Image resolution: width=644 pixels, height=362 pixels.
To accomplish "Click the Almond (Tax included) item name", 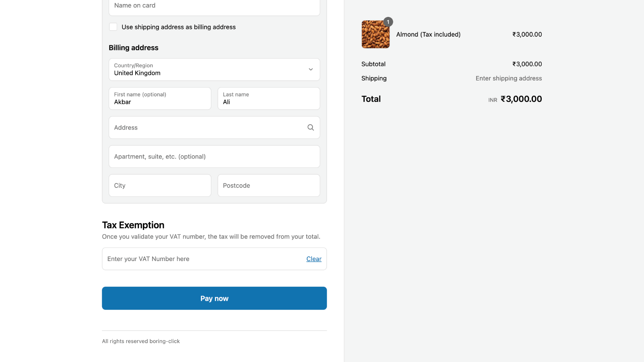I will pyautogui.click(x=428, y=35).
